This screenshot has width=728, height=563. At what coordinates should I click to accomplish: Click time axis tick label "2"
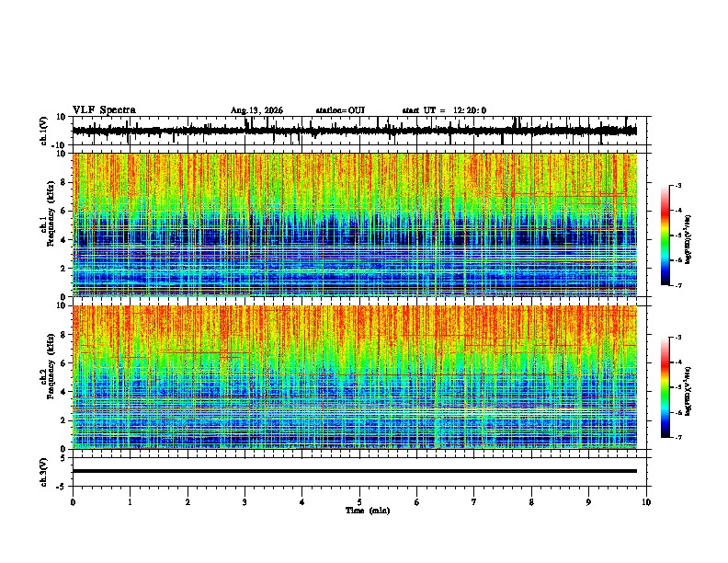pos(188,502)
